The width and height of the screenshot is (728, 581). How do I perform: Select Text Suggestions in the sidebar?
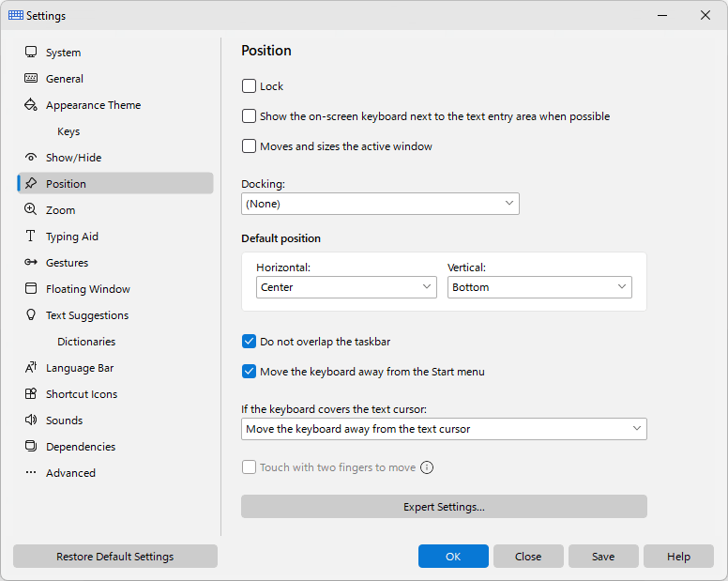115,314
